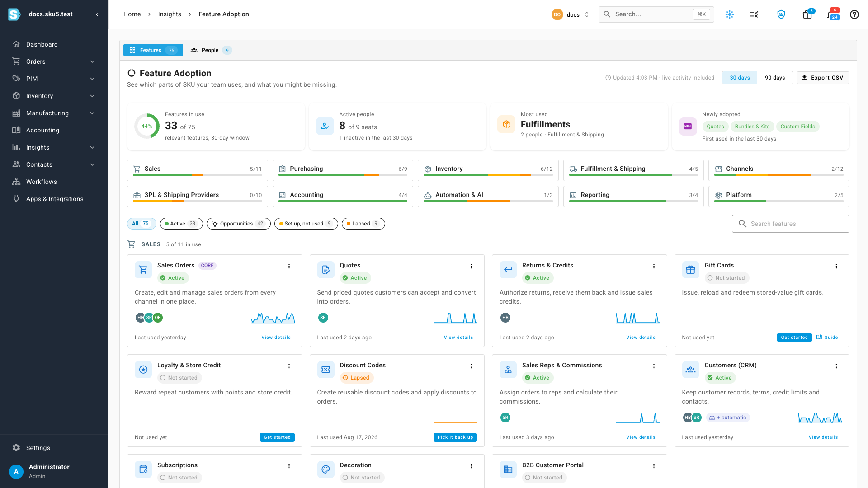The image size is (868, 488).
Task: Expand the PIM sidebar menu
Action: pos(54,79)
